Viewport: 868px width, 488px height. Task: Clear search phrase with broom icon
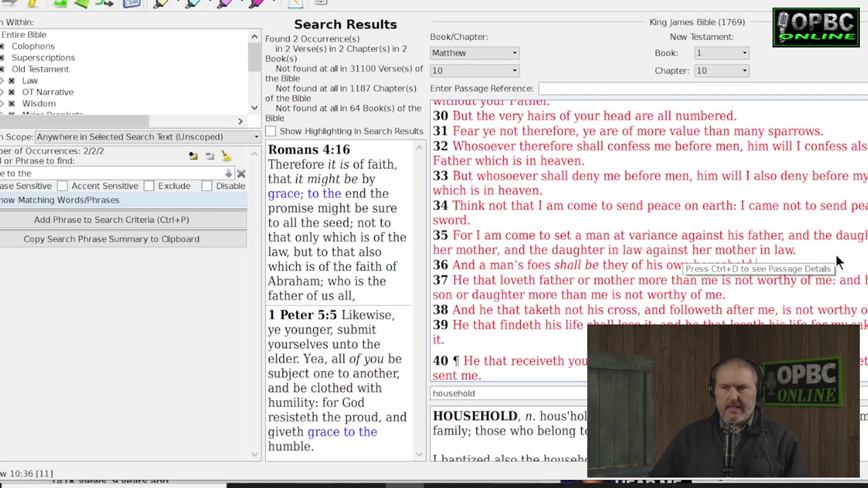[226, 156]
